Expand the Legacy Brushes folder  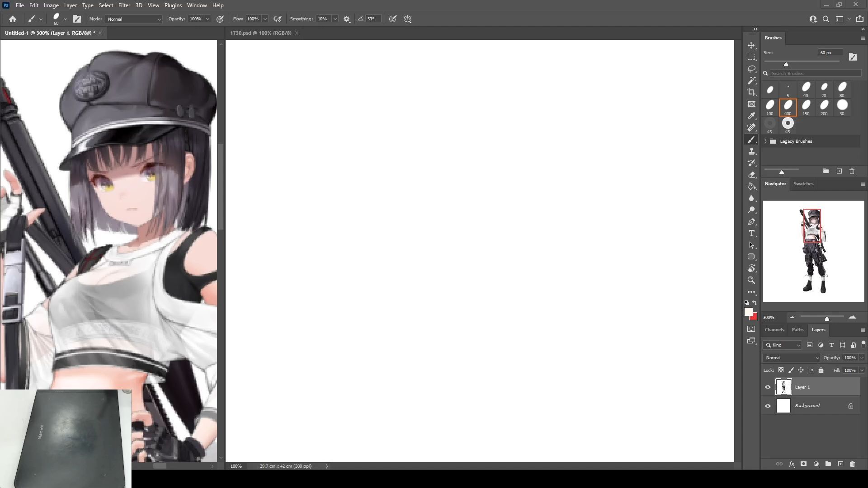765,141
